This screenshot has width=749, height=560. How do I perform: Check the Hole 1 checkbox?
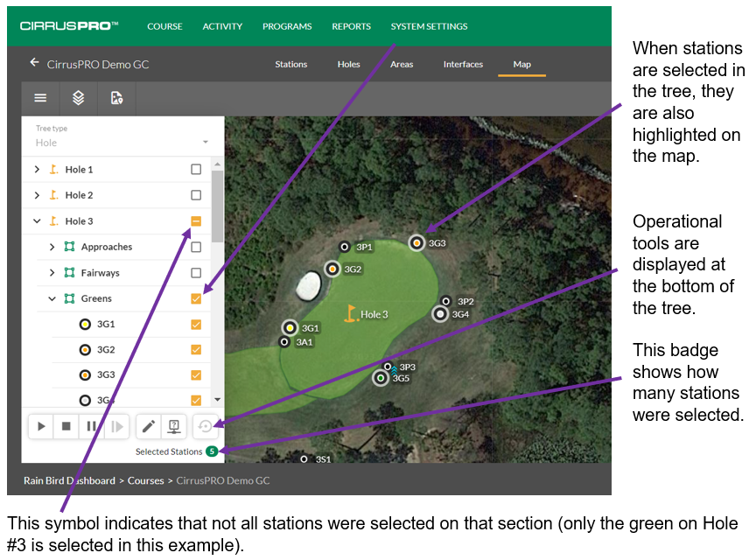tap(196, 169)
